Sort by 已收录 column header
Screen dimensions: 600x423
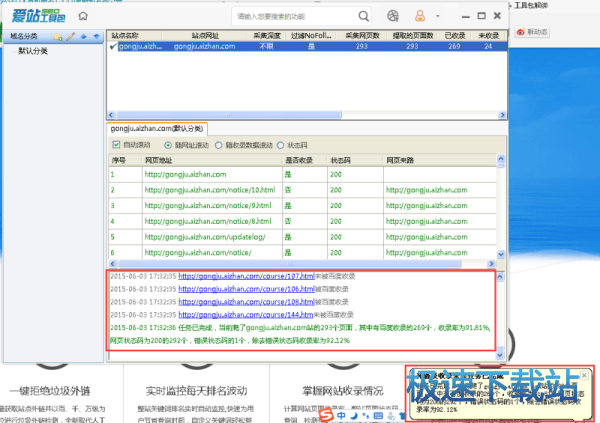click(455, 36)
